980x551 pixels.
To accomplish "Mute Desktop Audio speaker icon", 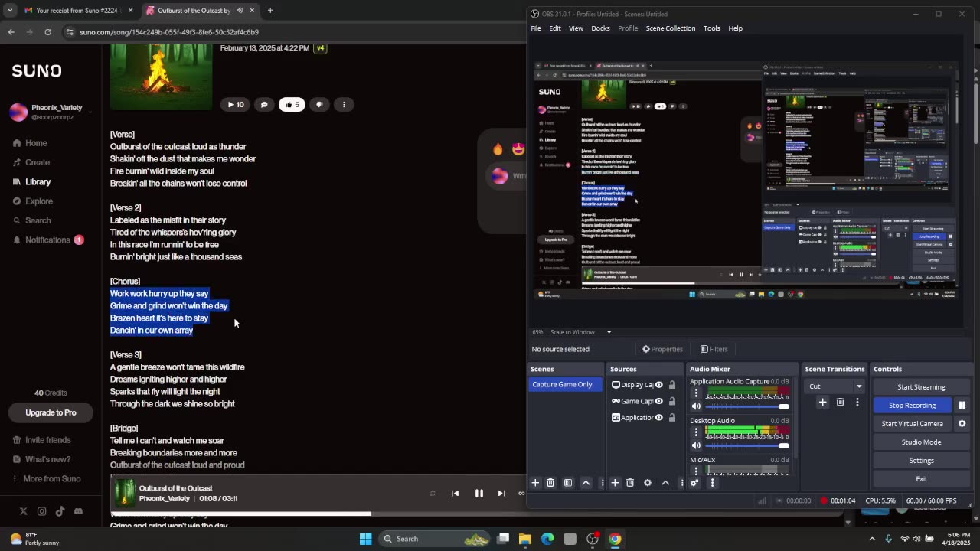I will (696, 445).
